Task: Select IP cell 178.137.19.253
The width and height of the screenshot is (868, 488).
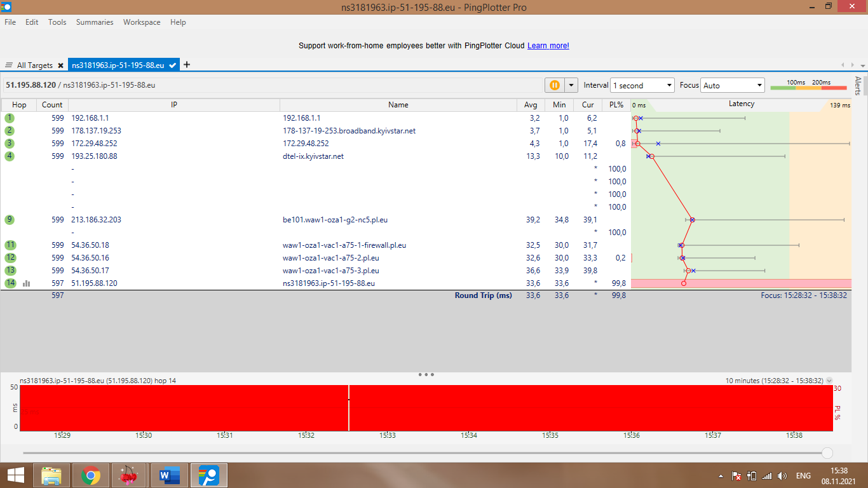Action: (x=96, y=130)
